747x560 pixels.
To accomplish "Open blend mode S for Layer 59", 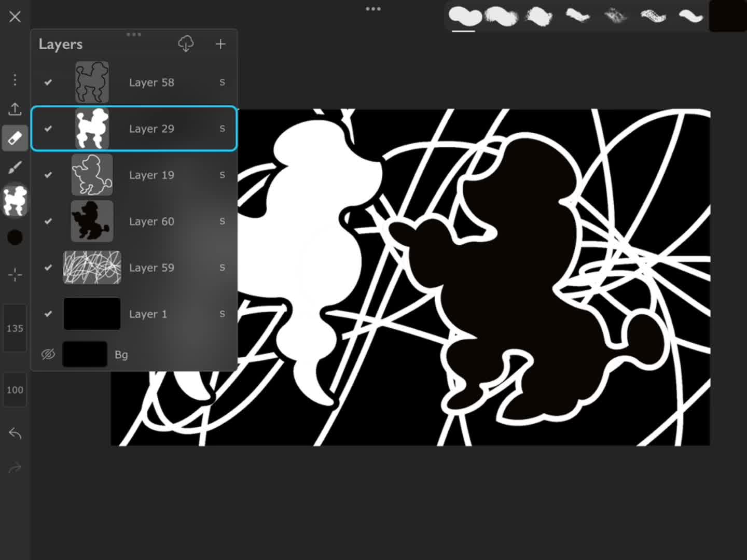I will [x=222, y=268].
